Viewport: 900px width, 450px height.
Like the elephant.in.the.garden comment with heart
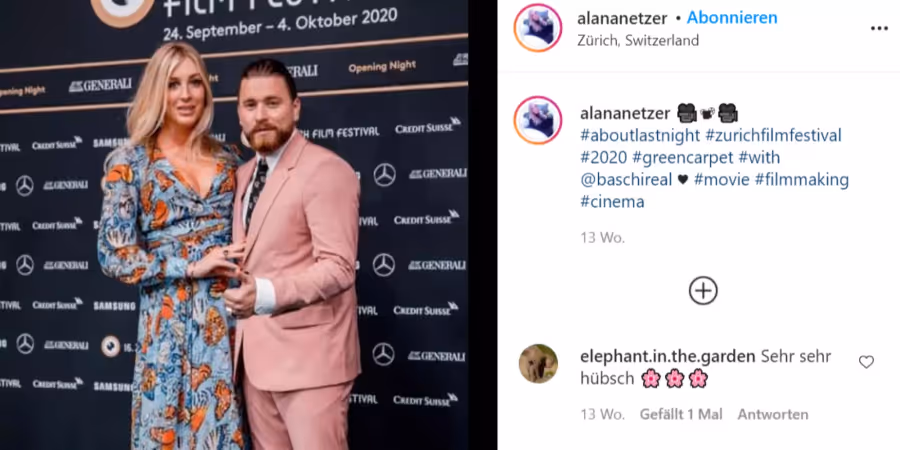pos(866,362)
